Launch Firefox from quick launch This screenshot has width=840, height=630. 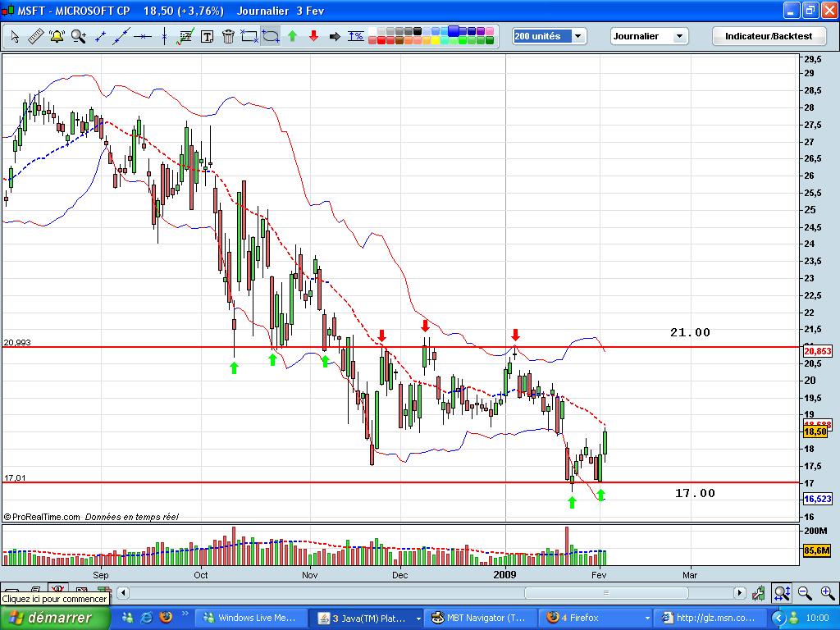tap(166, 618)
